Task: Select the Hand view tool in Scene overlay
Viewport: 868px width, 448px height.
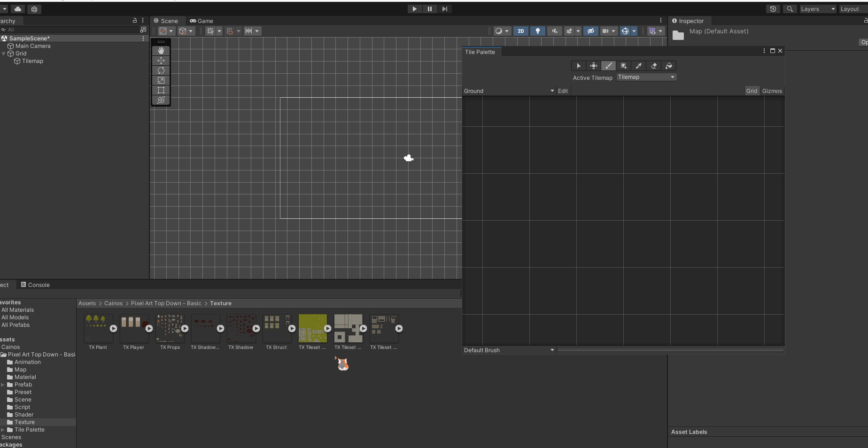Action: [161, 51]
